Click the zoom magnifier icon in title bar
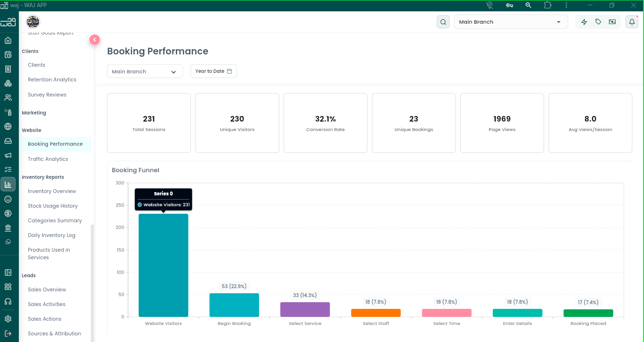This screenshot has height=342, width=644. tap(528, 5)
